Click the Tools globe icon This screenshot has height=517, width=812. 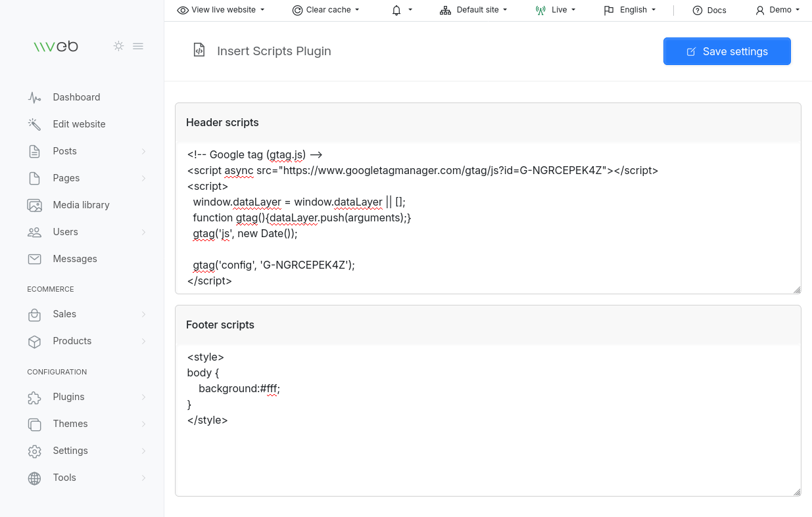point(34,478)
